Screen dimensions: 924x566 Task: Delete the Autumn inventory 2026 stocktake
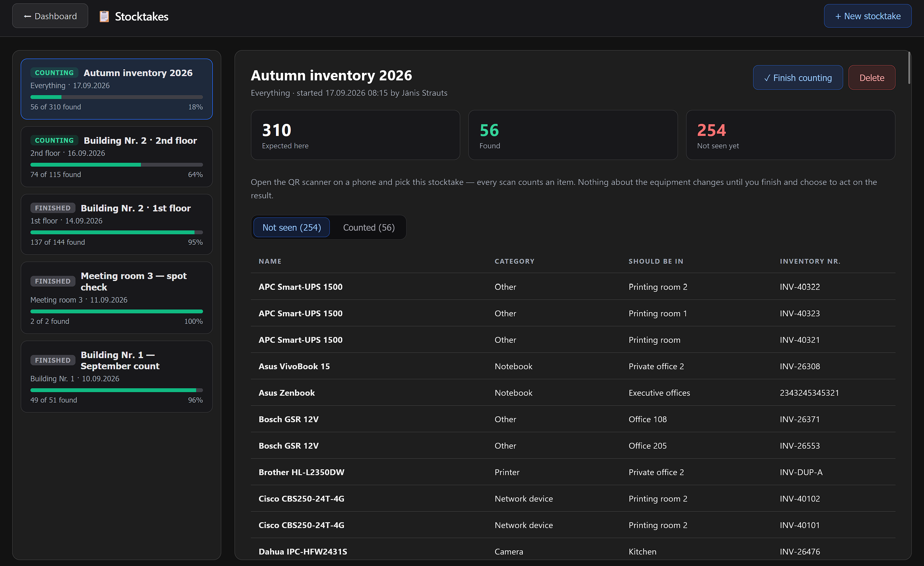point(871,77)
